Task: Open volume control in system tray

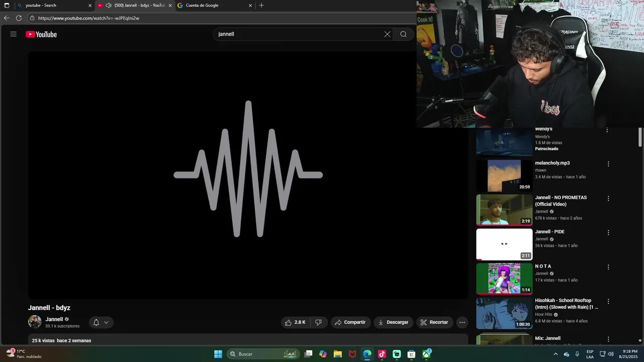Action: [x=611, y=354]
